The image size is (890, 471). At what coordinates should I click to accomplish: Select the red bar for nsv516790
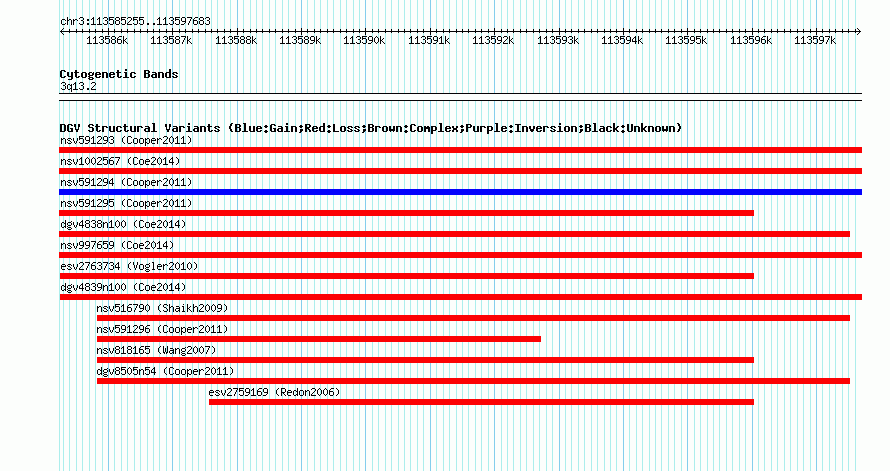click(x=473, y=318)
